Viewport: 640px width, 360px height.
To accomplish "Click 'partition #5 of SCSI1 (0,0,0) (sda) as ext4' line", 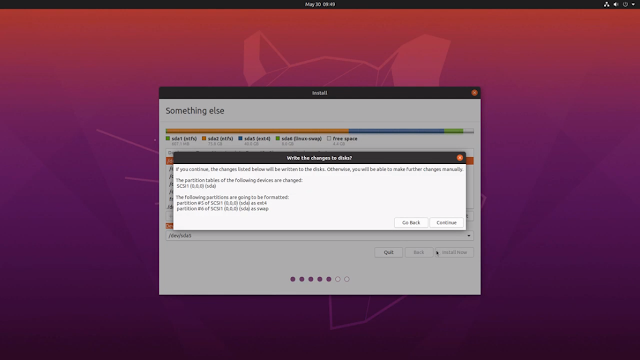I will click(222, 203).
